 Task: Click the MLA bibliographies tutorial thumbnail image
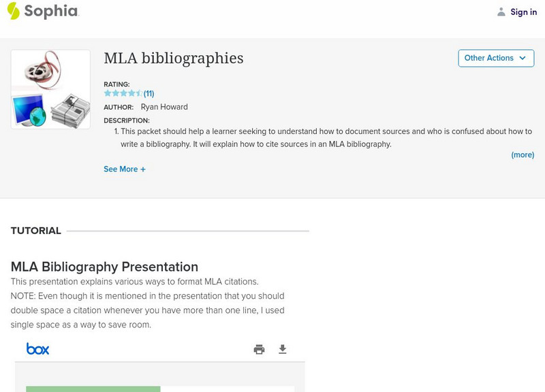(x=50, y=89)
